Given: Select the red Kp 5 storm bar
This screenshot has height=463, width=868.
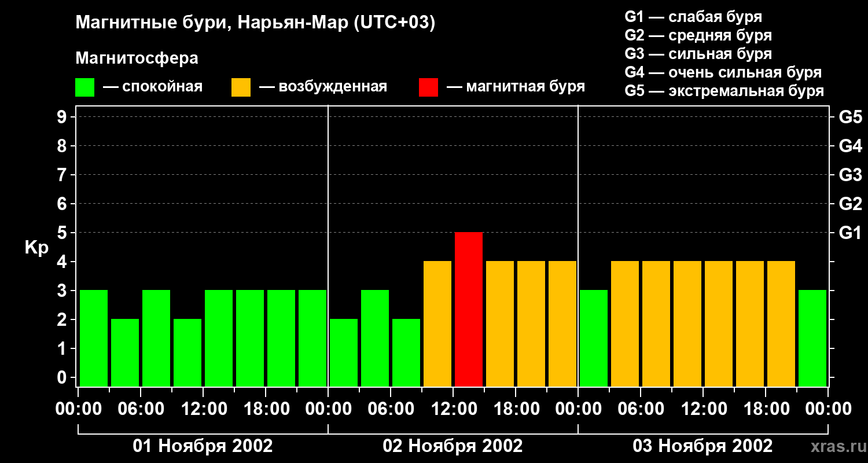Looking at the screenshot, I should click(x=469, y=309).
